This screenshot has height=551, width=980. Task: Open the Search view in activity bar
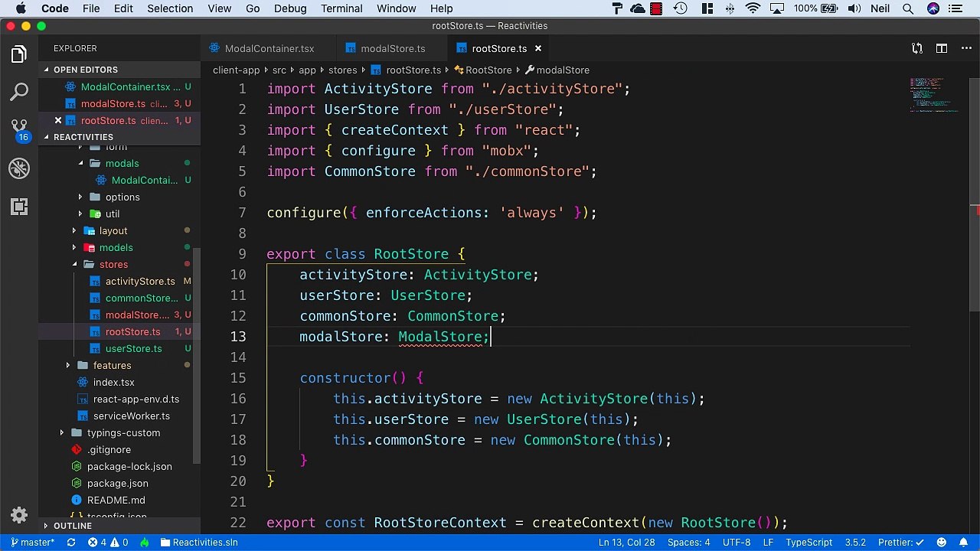[x=19, y=93]
